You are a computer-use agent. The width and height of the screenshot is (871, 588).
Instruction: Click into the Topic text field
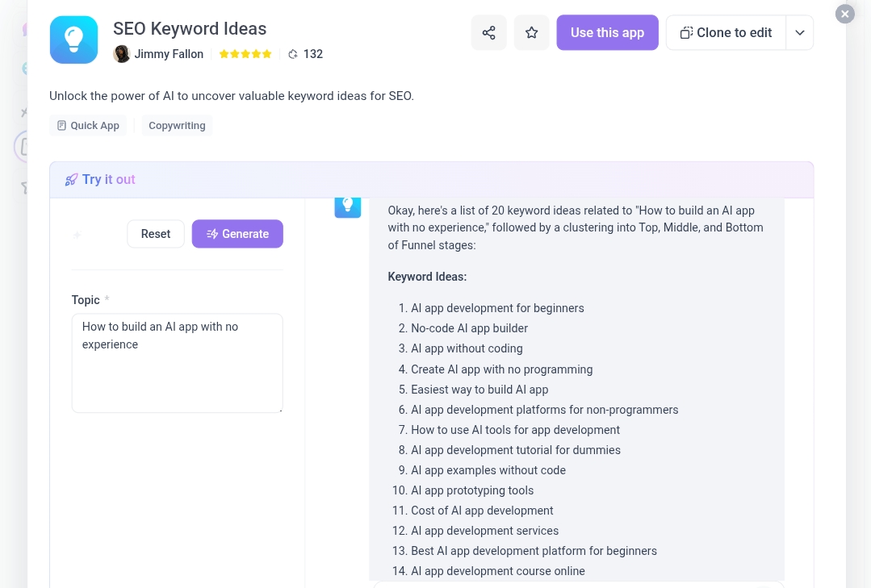[x=178, y=363]
